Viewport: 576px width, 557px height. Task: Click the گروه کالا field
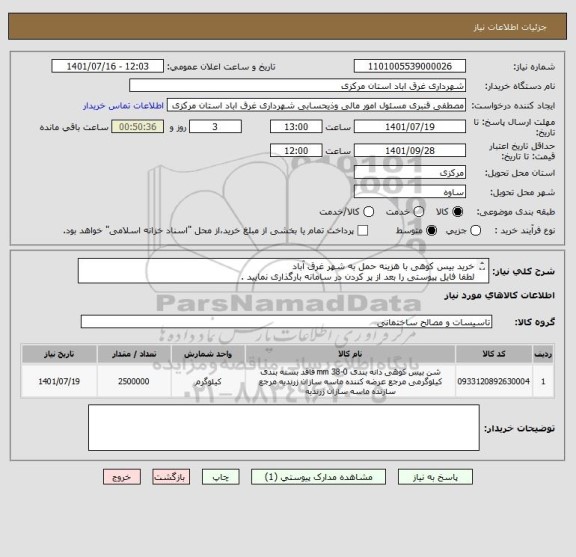286,322
